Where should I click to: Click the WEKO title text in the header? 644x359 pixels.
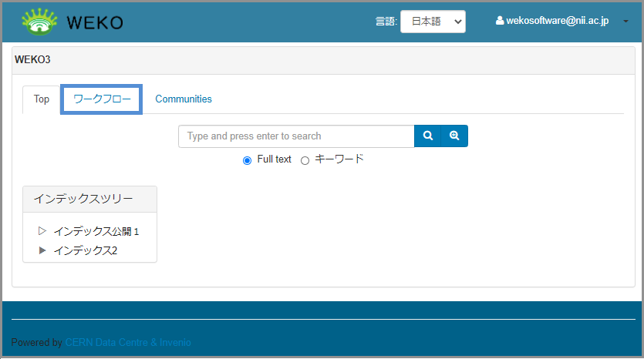point(94,22)
